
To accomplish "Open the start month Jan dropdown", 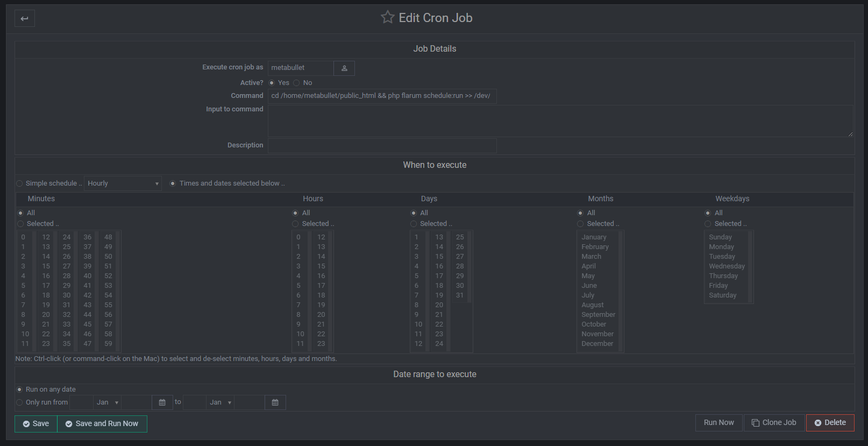I will point(107,402).
